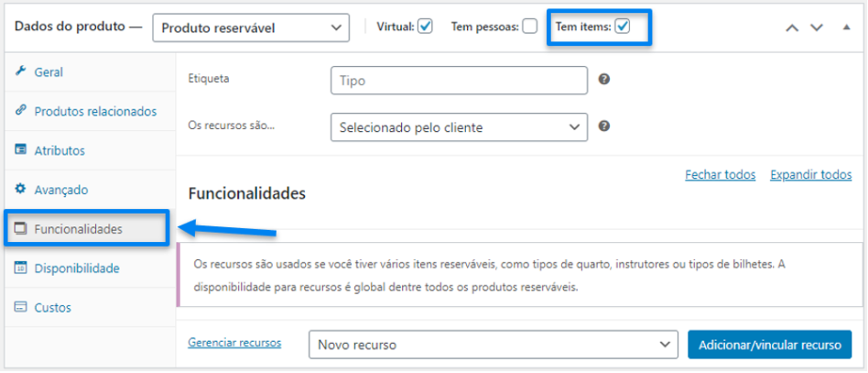Switch to the Disponibilidade tab
The width and height of the screenshot is (868, 373).
[x=77, y=269]
